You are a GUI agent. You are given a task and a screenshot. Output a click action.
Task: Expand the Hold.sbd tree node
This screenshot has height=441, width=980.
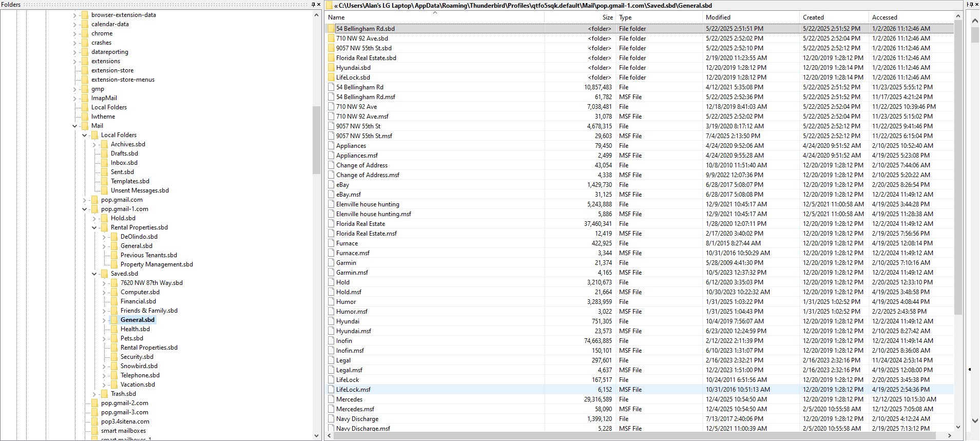[x=94, y=219]
